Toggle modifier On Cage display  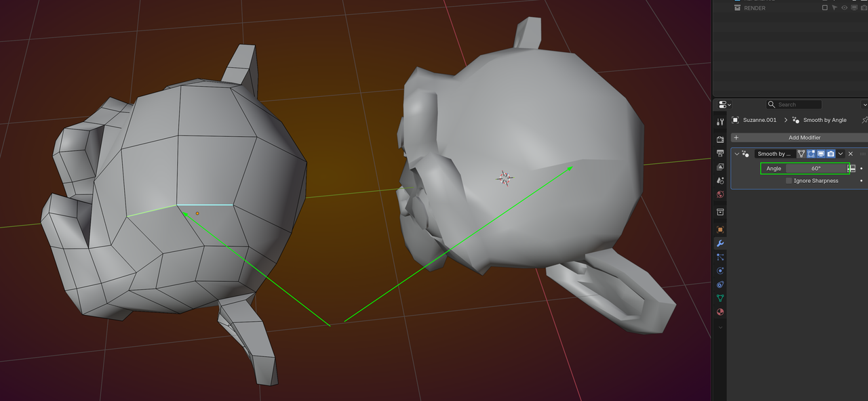[801, 154]
